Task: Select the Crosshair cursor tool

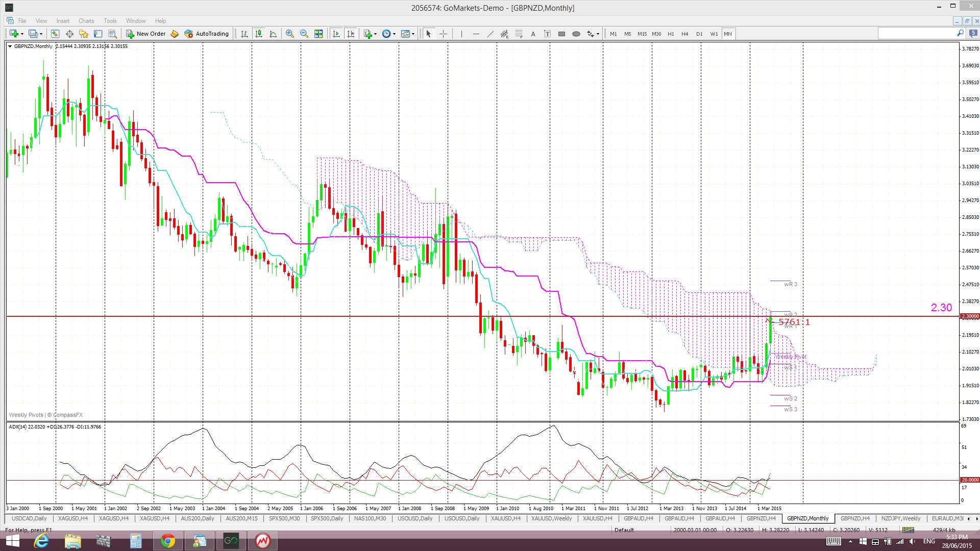Action: [443, 34]
